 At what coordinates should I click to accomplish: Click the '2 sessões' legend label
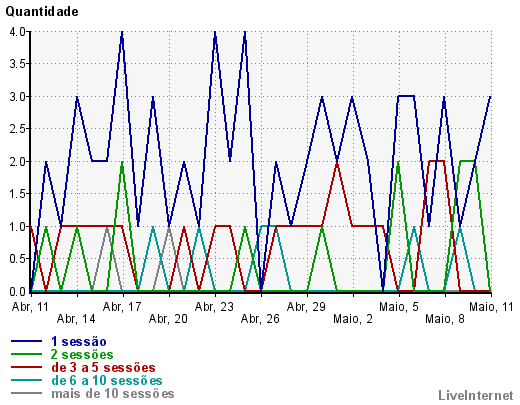click(82, 354)
